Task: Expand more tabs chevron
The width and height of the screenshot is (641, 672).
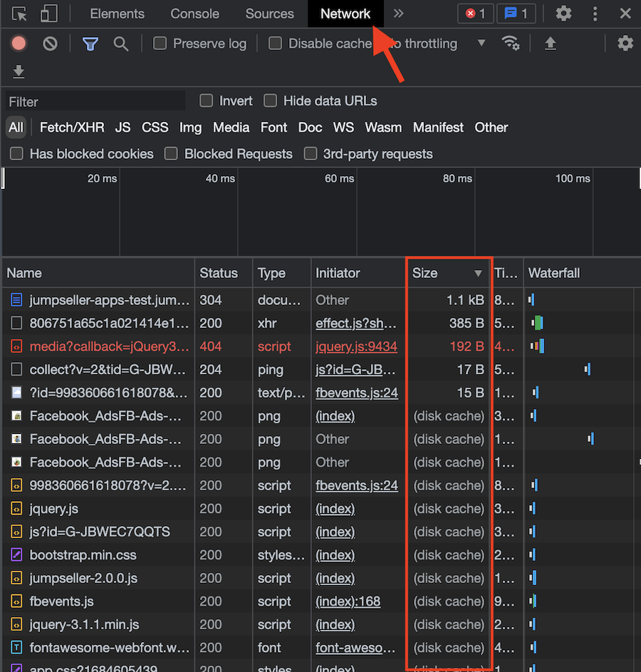Action: pyautogui.click(x=398, y=14)
